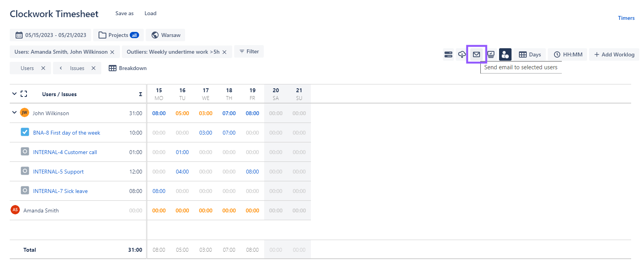Open the Days view dropdown
Image resolution: width=644 pixels, height=270 pixels.
[x=530, y=54]
